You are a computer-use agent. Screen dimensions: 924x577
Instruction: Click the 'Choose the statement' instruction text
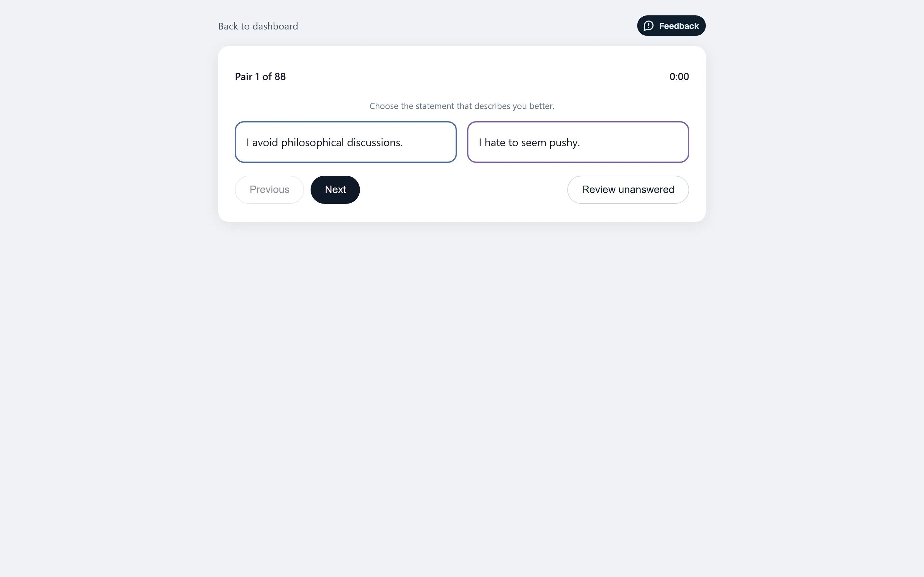point(462,106)
